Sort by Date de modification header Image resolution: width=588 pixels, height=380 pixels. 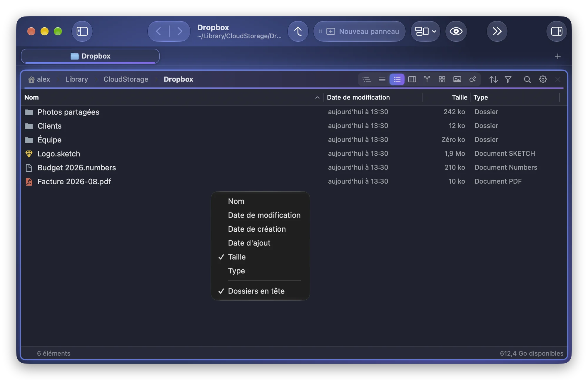[x=373, y=97]
